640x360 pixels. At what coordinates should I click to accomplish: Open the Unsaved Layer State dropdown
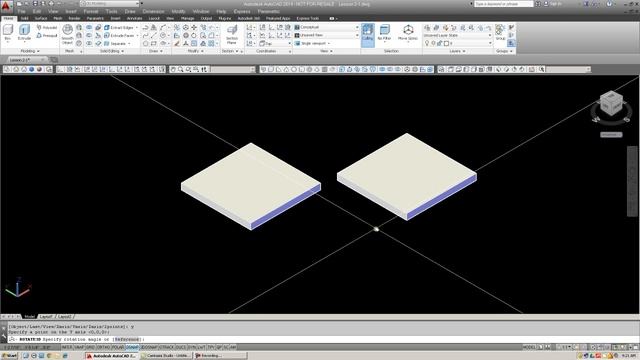tap(458, 36)
